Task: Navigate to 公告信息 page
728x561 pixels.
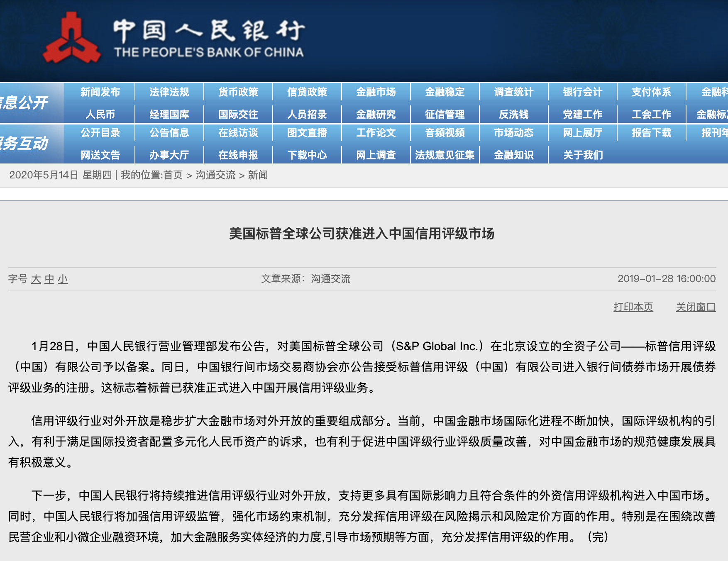Action: point(169,133)
